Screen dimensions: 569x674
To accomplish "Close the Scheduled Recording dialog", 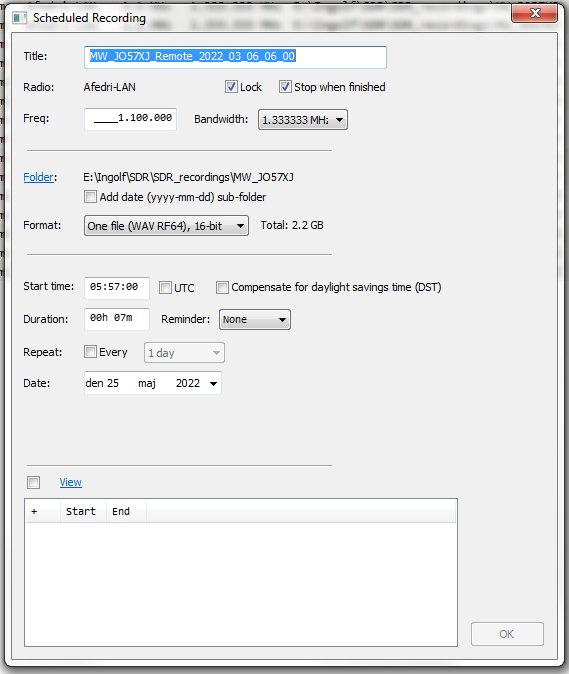I will tap(534, 13).
